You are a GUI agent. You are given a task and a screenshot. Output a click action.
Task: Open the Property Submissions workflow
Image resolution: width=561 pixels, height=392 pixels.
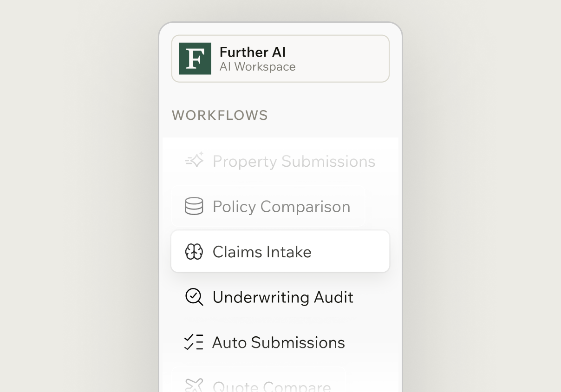click(x=294, y=161)
